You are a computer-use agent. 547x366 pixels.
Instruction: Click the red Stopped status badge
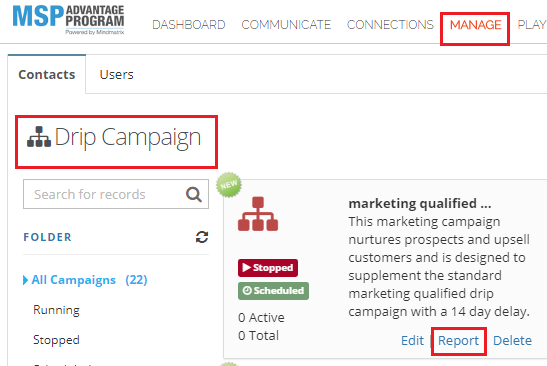click(x=268, y=268)
